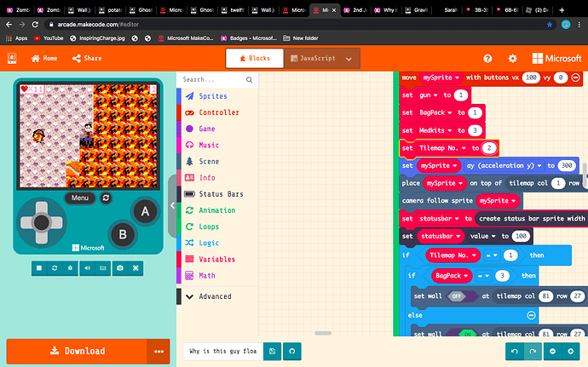
Task: Open the Controller block category
Action: 217,112
